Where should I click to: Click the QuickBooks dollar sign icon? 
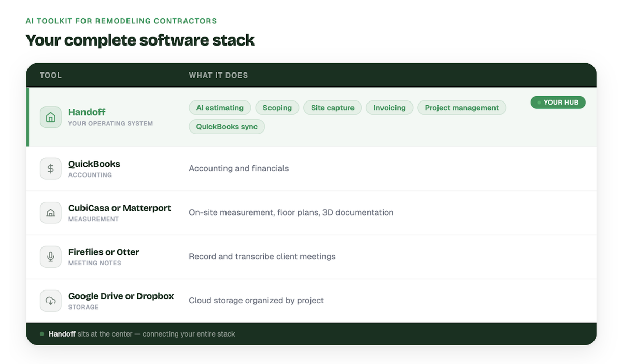[51, 168]
